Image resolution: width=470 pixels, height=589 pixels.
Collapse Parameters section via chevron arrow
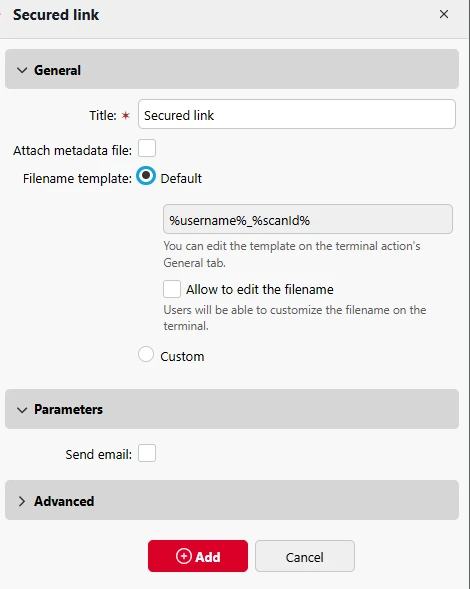22,410
